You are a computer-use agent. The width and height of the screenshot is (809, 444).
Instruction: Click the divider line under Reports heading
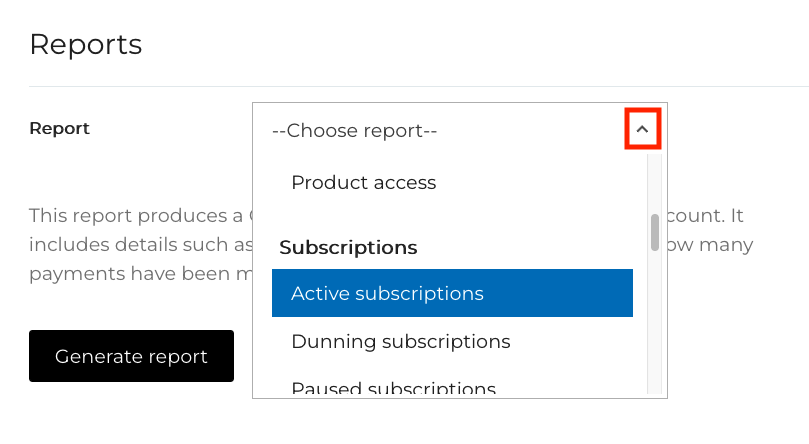[400, 87]
